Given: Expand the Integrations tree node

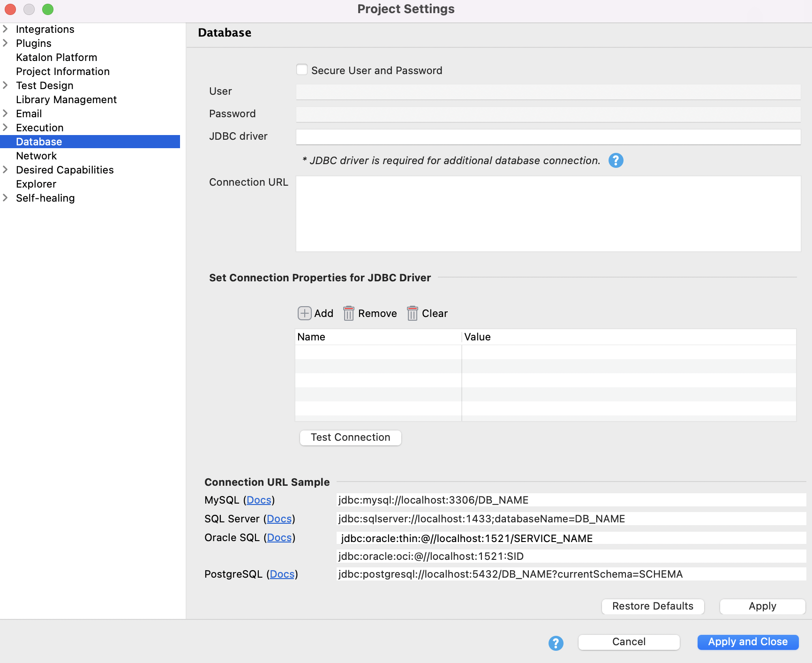Looking at the screenshot, I should 6,29.
